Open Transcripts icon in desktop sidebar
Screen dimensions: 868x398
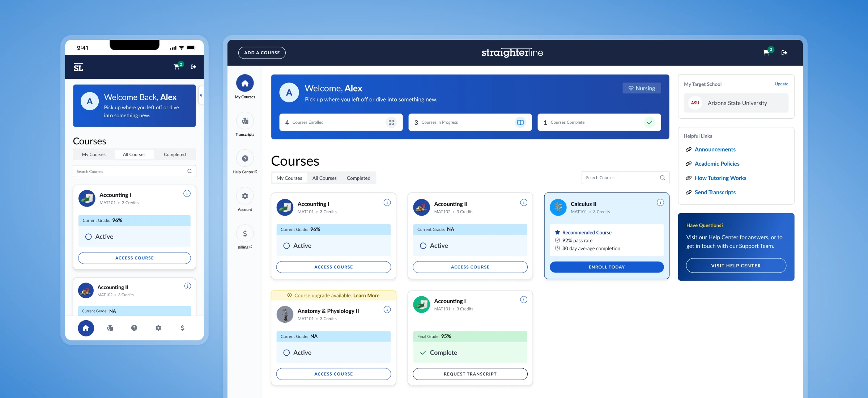pos(245,121)
